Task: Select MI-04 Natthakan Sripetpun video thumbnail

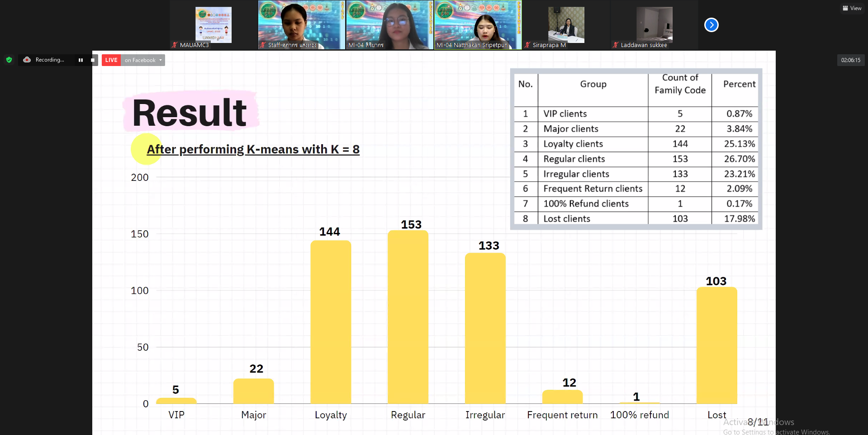Action: click(478, 25)
